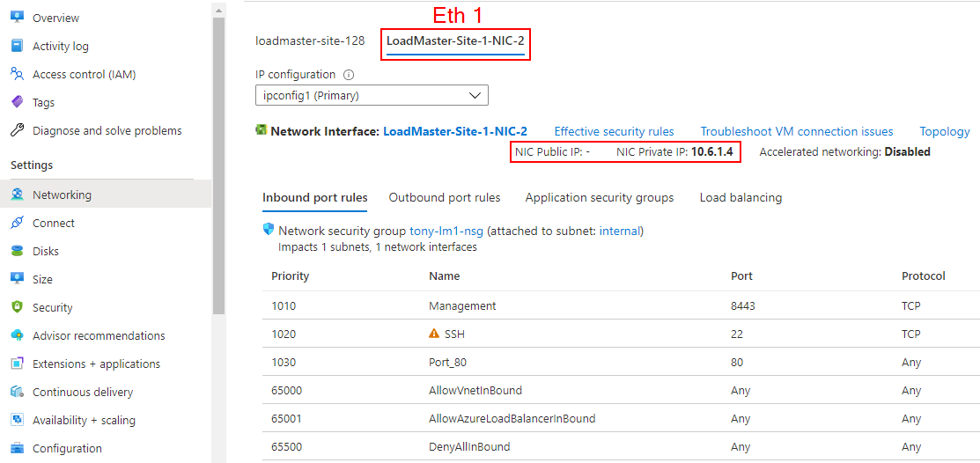The image size is (980, 463).
Task: Click the Configuration toolbox icon
Action: point(18,448)
